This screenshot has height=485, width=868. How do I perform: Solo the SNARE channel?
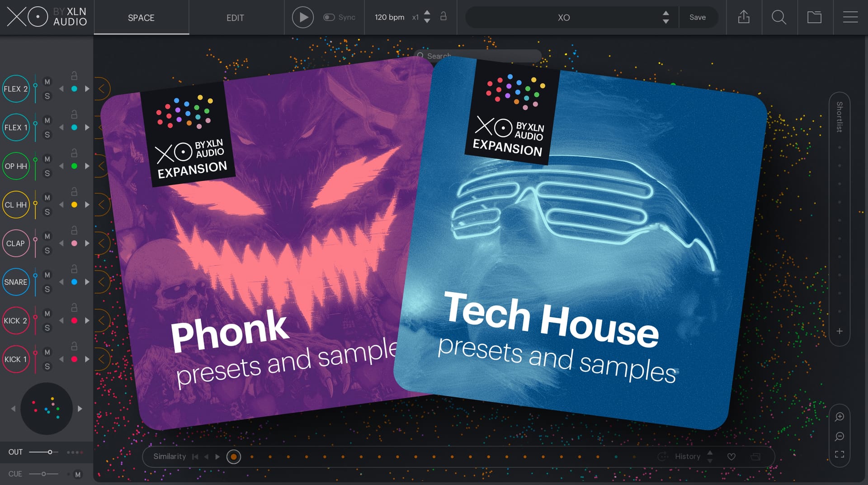(x=47, y=289)
